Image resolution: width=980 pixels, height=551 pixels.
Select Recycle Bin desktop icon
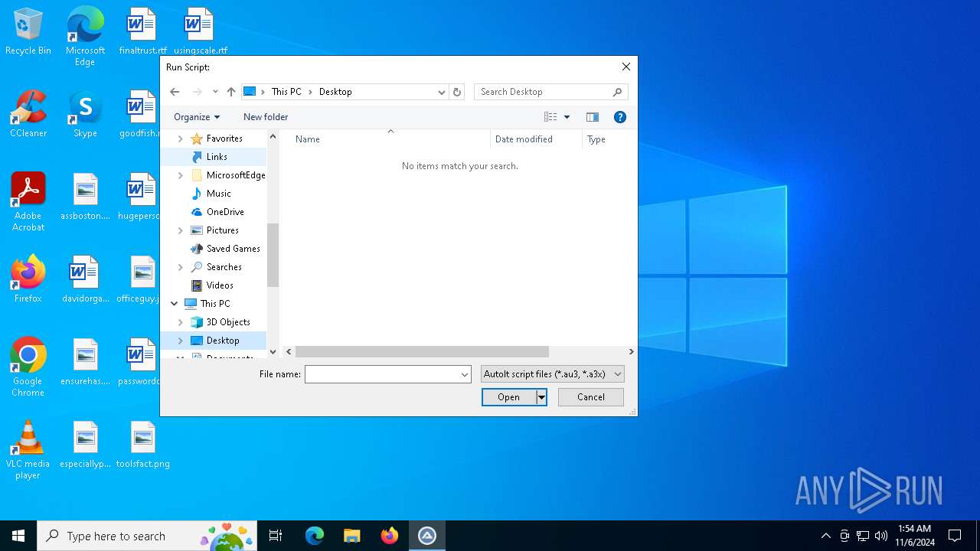(28, 32)
